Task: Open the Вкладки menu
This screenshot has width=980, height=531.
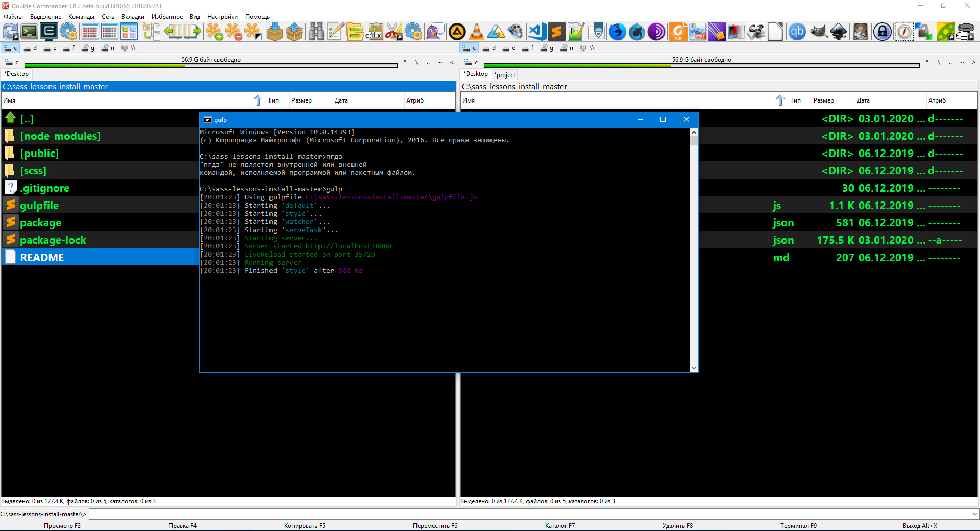Action: click(x=133, y=17)
